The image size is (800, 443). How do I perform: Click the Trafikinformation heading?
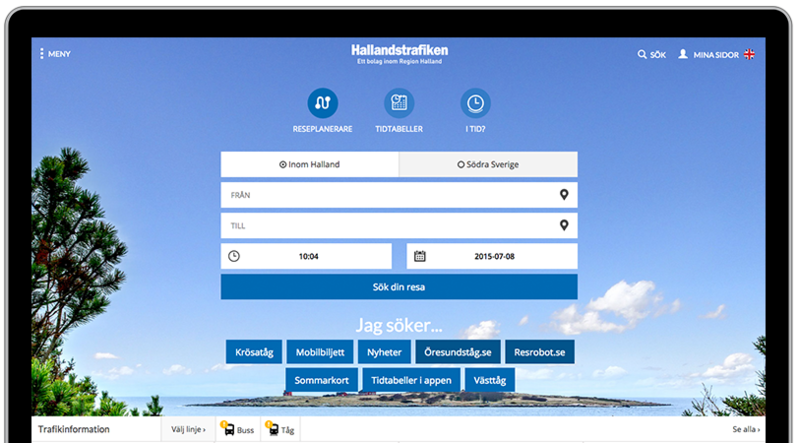coord(73,429)
